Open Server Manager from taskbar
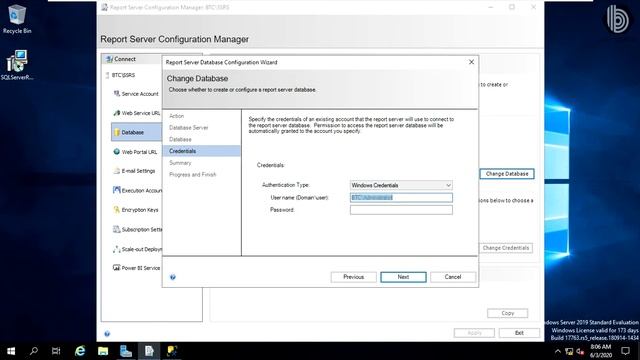640x360 pixels. click(126, 351)
